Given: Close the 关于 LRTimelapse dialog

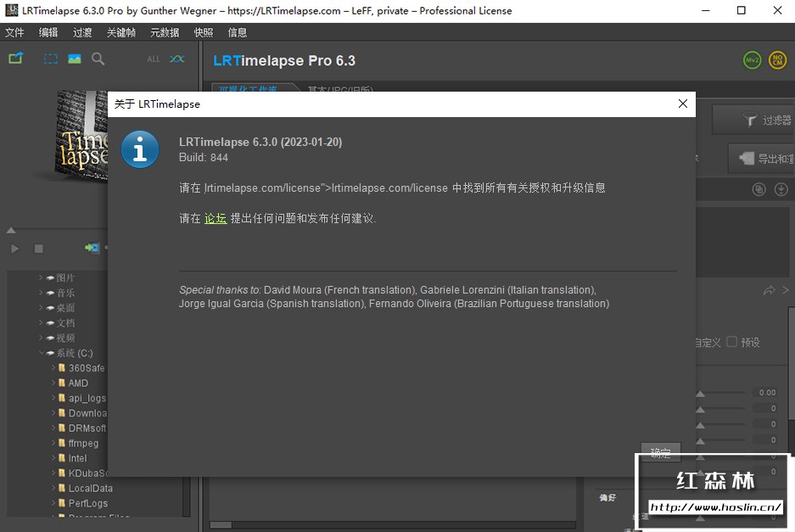Looking at the screenshot, I should 683,104.
